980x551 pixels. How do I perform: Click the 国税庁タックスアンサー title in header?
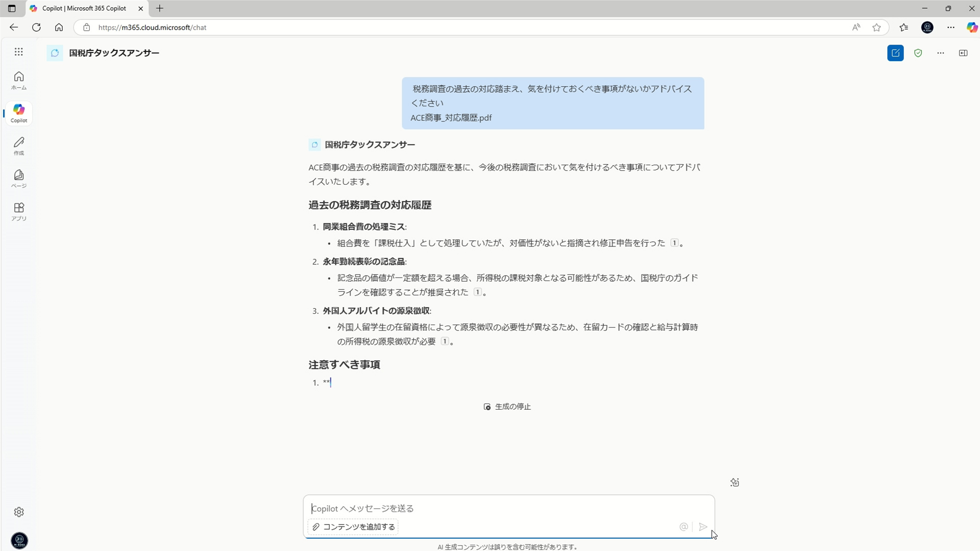coord(114,53)
